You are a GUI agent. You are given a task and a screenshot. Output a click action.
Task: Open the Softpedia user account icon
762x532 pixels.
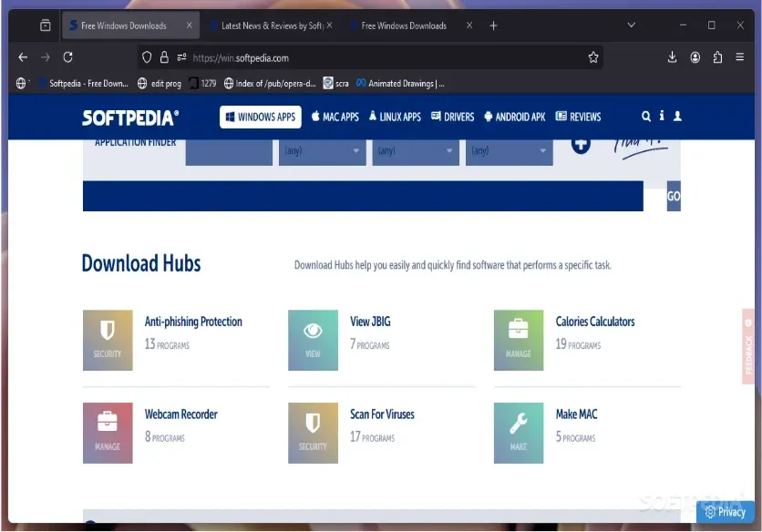677,116
